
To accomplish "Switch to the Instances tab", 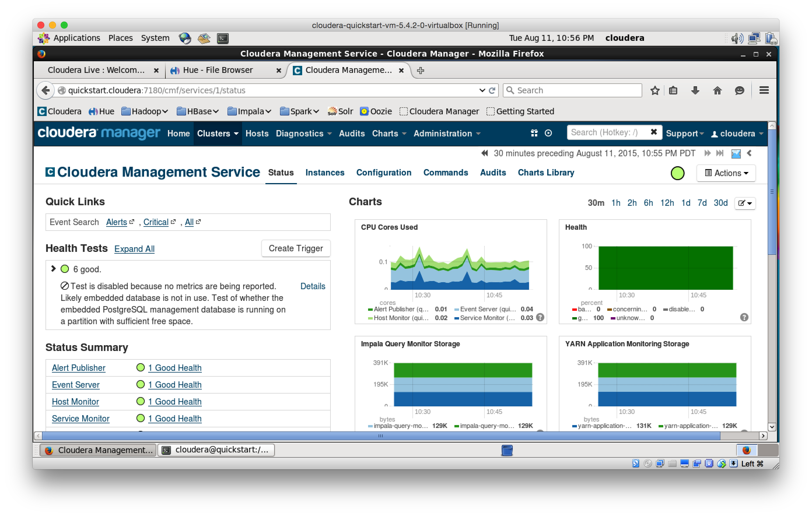I will (x=324, y=173).
